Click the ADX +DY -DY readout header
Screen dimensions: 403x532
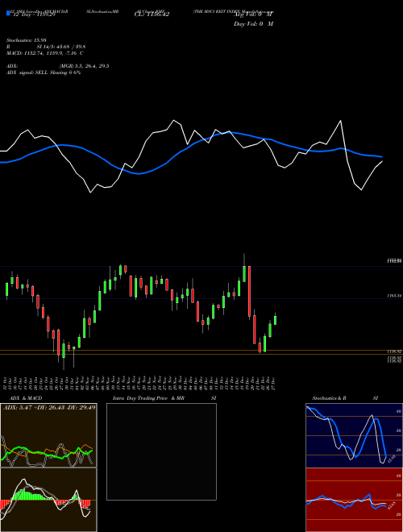click(49, 407)
